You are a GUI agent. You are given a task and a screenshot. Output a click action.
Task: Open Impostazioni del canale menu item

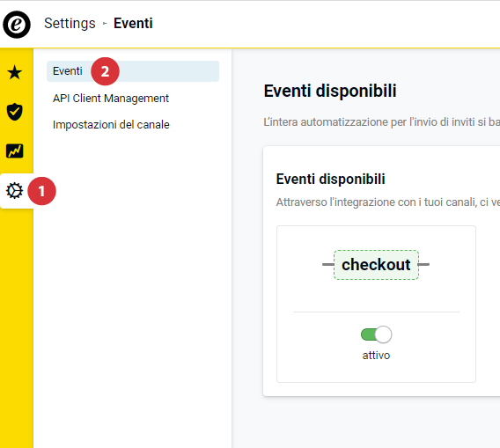111,125
